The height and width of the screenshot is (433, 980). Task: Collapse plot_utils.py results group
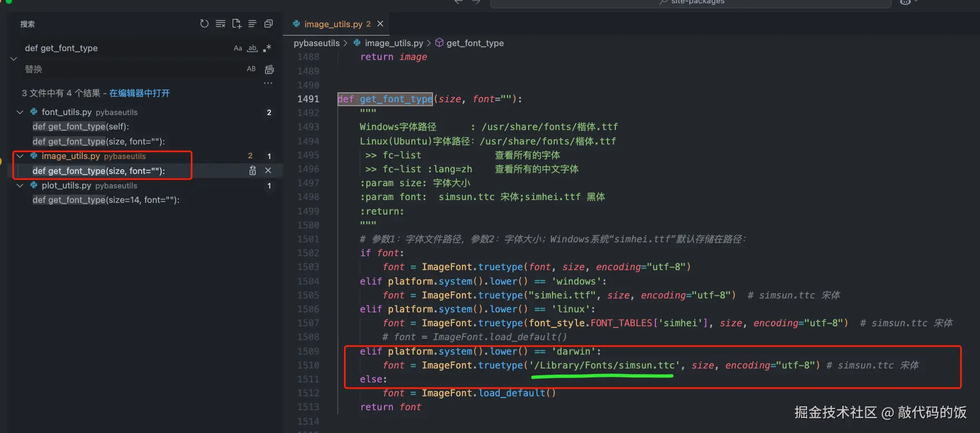pos(20,186)
